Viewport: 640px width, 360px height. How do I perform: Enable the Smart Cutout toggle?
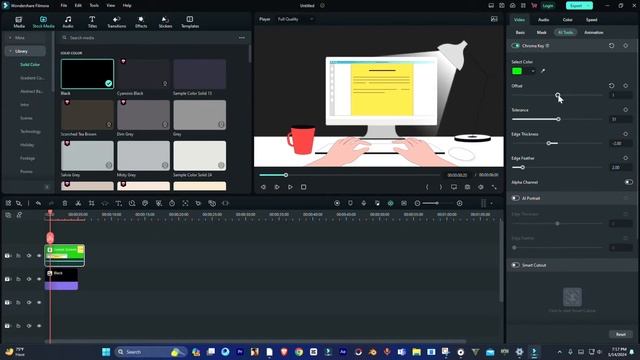(x=516, y=265)
